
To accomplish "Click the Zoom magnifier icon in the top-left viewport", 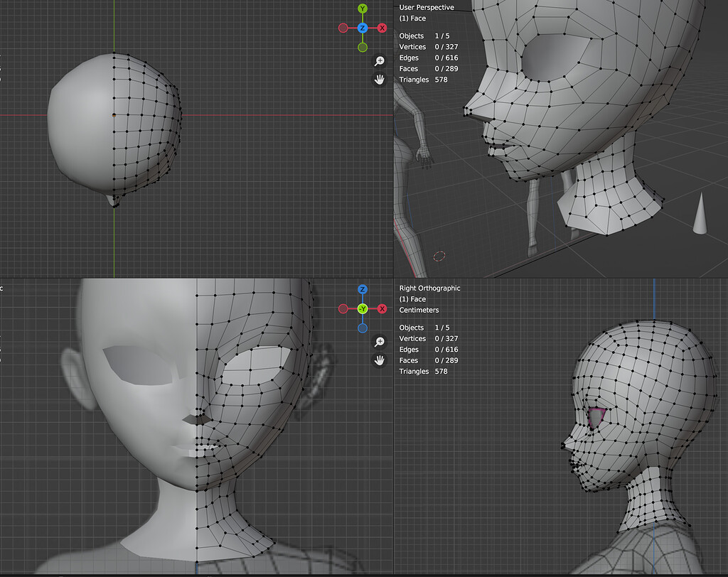I will (380, 61).
